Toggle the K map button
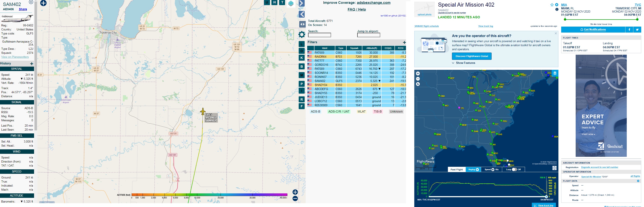 coord(302,58)
